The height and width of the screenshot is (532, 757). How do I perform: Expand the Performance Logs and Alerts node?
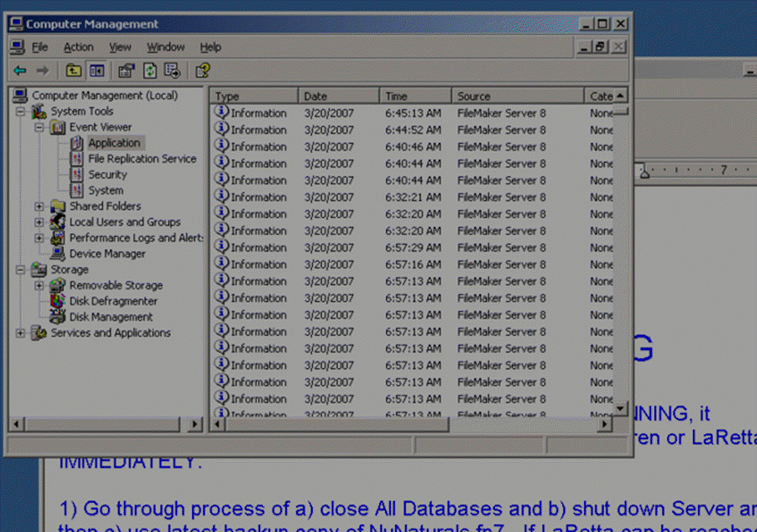coord(39,239)
